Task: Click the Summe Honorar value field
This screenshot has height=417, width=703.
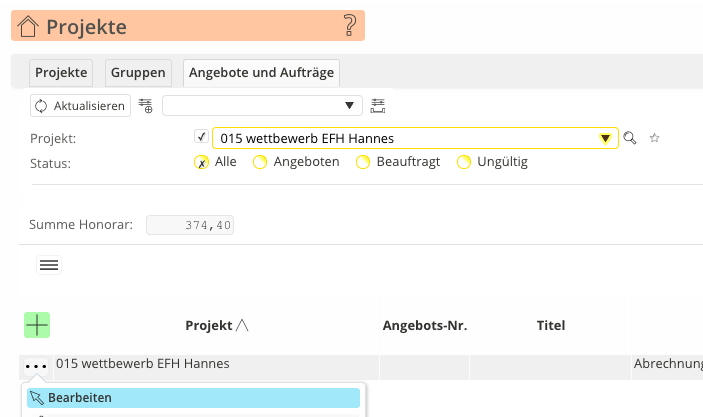Action: pos(191,226)
